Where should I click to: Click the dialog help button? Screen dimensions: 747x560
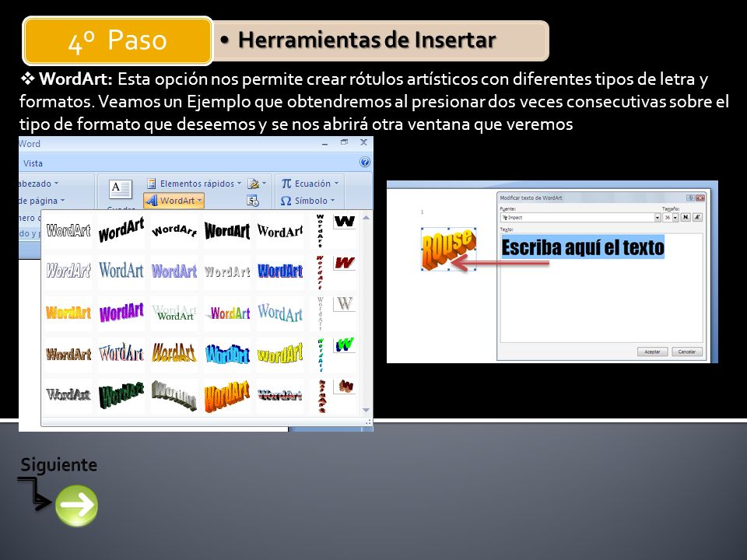pyautogui.click(x=690, y=198)
